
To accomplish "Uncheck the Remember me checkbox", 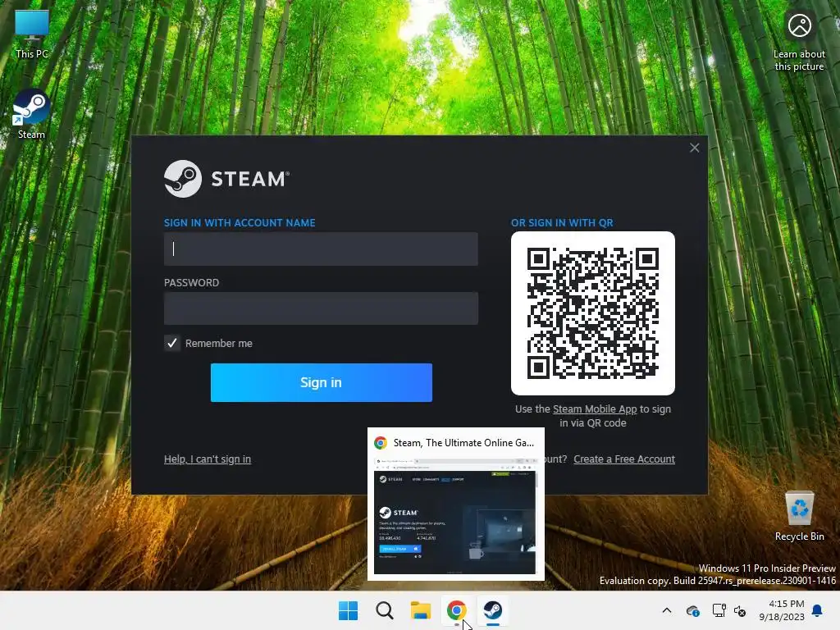I will tap(172, 343).
